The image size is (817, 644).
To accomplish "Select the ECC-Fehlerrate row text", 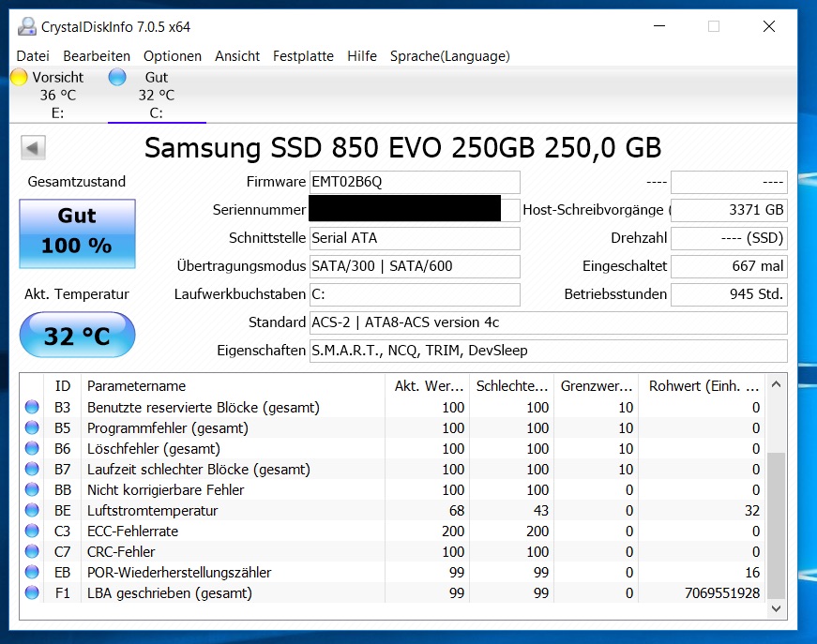I will click(132, 531).
